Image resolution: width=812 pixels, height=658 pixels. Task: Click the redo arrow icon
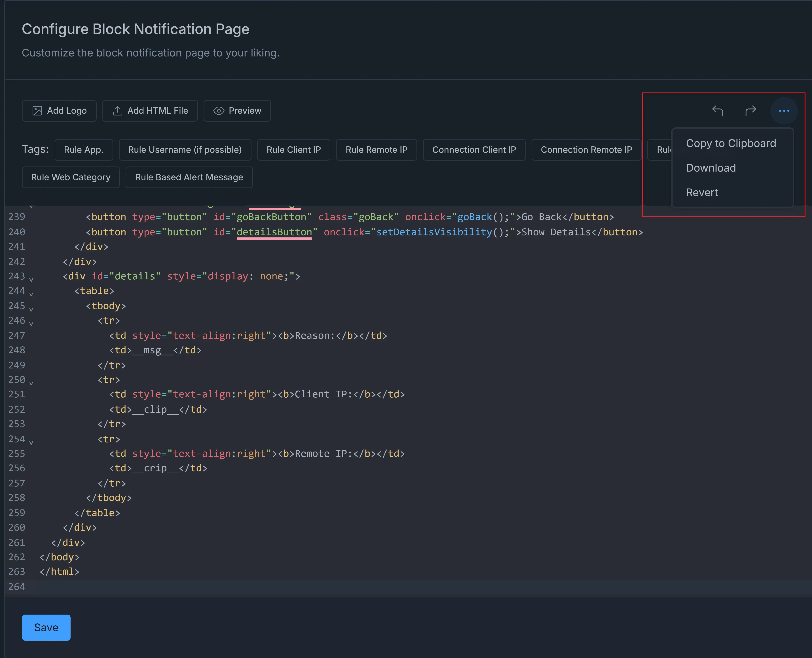[x=750, y=111]
